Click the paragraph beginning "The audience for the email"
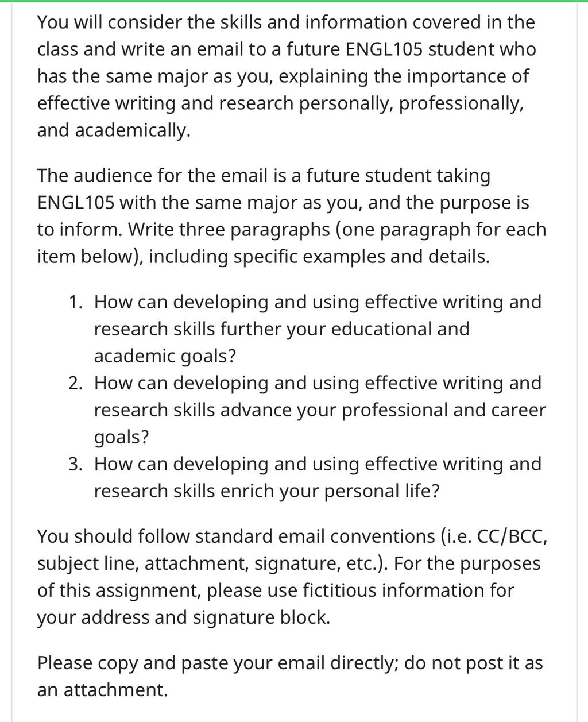The width and height of the screenshot is (588, 722). [x=292, y=215]
